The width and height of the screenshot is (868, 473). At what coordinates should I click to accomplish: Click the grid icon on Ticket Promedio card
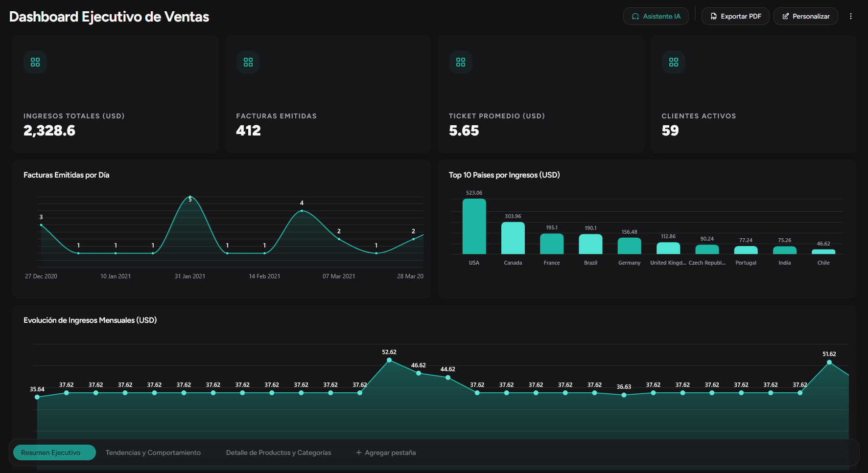[x=461, y=62]
